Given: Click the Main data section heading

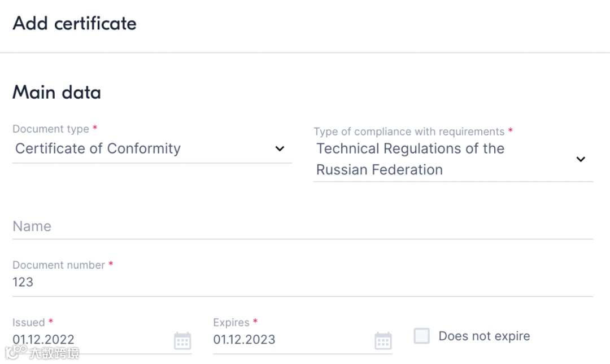Looking at the screenshot, I should [x=56, y=93].
